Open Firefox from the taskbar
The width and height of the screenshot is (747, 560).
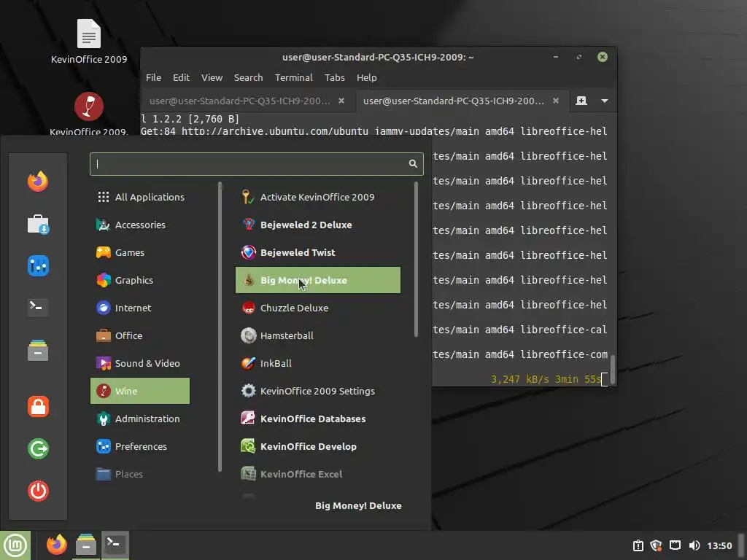(57, 545)
